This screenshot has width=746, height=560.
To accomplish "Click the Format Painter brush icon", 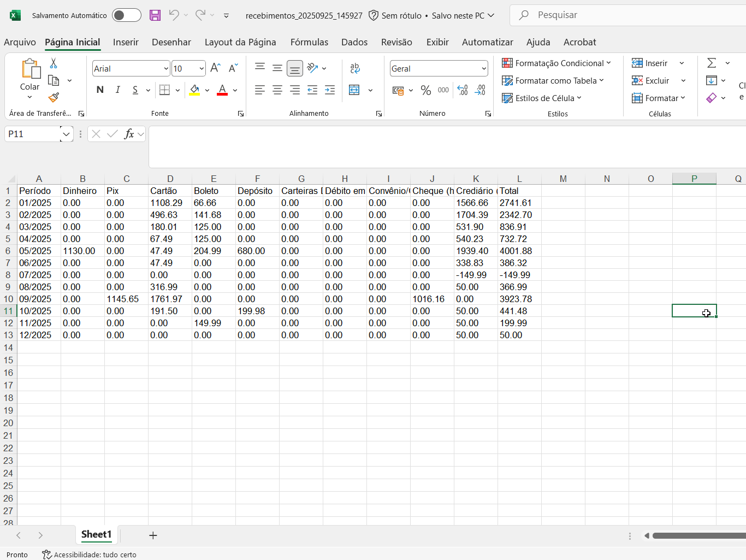I will coord(54,98).
